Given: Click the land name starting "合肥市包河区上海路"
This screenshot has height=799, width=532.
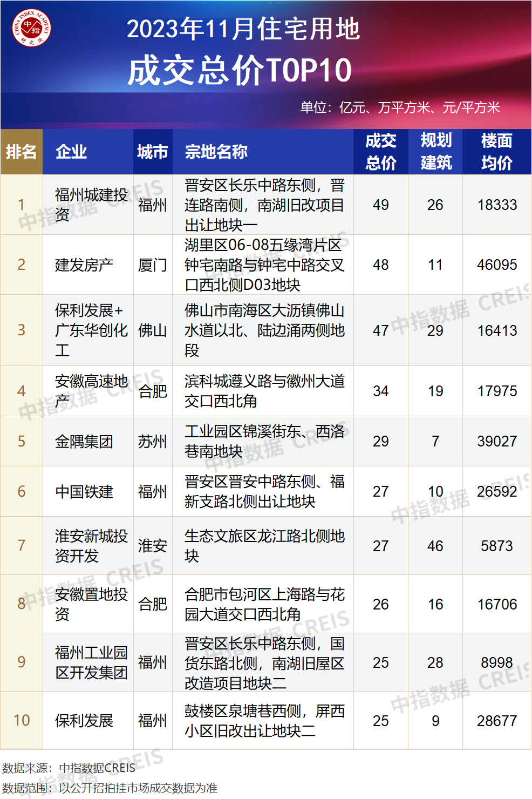Looking at the screenshot, I should pyautogui.click(x=264, y=604).
